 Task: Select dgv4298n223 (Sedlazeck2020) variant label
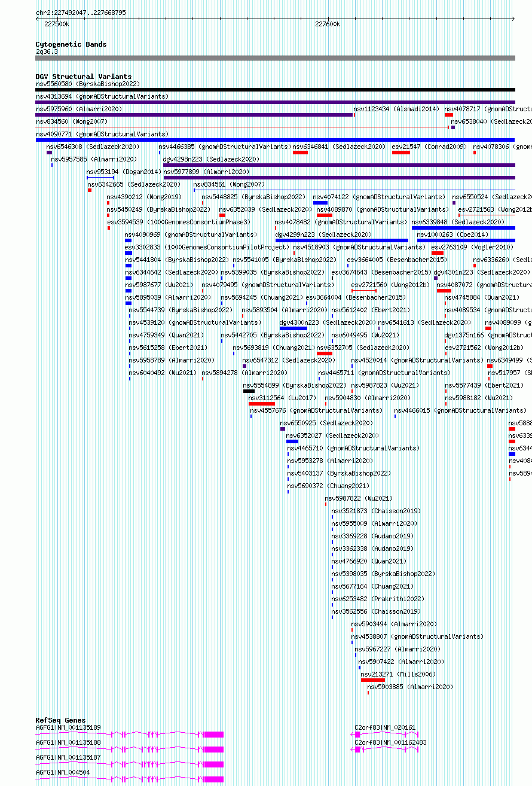tap(212, 159)
